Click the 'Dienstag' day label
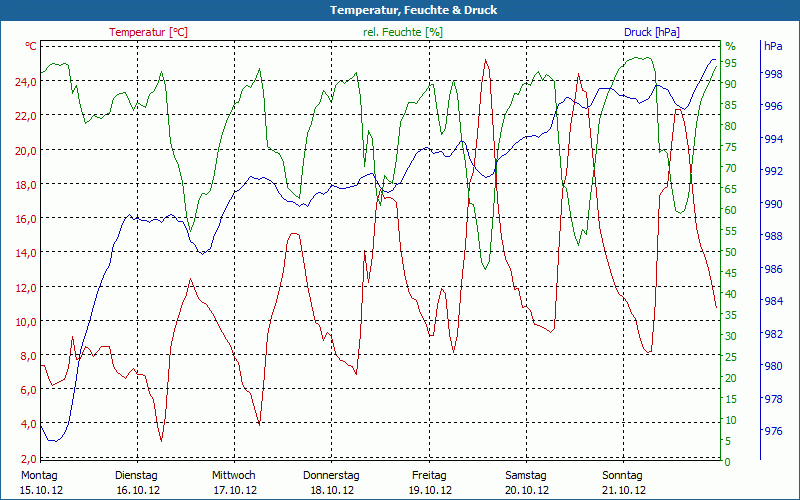 (x=136, y=476)
